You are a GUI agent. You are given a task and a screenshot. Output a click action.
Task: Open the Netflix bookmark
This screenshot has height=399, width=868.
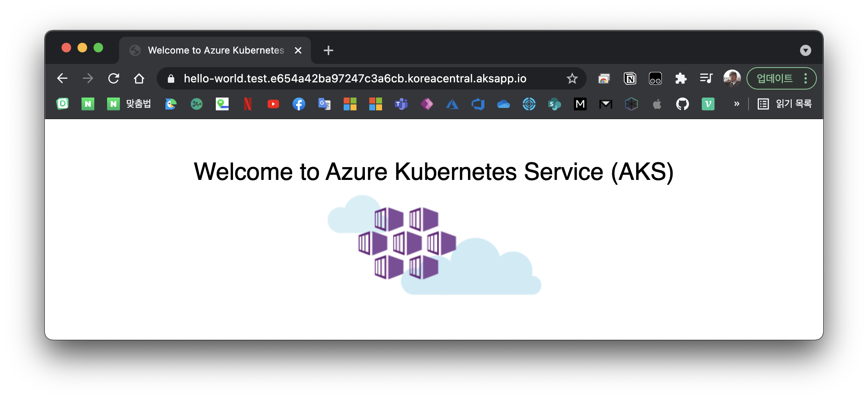(x=248, y=104)
